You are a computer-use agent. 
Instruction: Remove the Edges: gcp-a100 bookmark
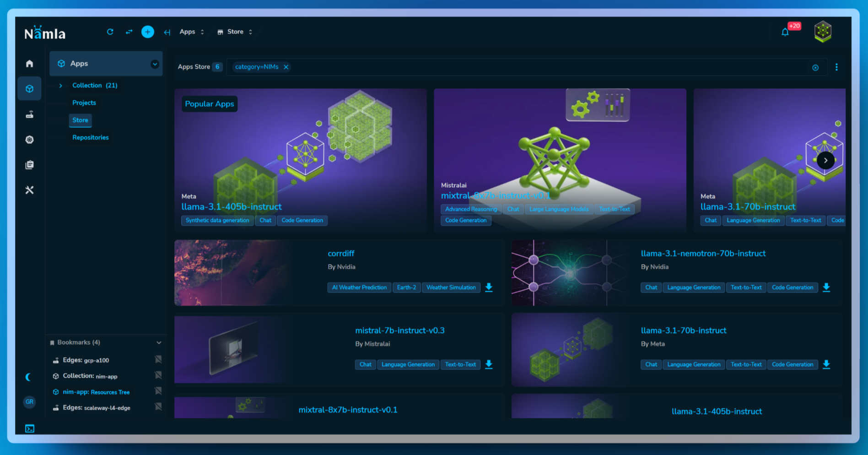(x=158, y=359)
